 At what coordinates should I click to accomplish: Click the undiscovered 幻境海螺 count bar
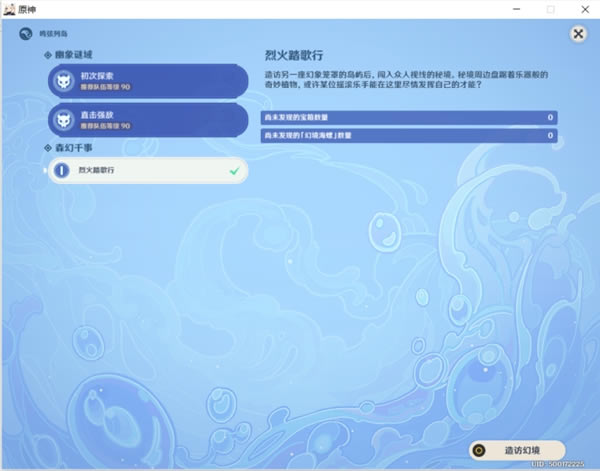coord(409,135)
